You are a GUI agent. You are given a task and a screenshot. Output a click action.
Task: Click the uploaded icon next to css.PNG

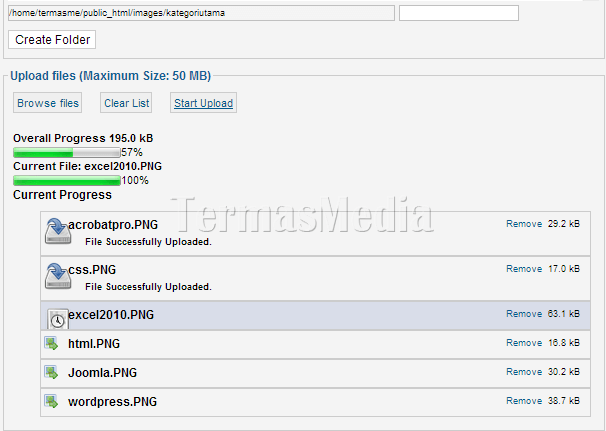coord(58,276)
